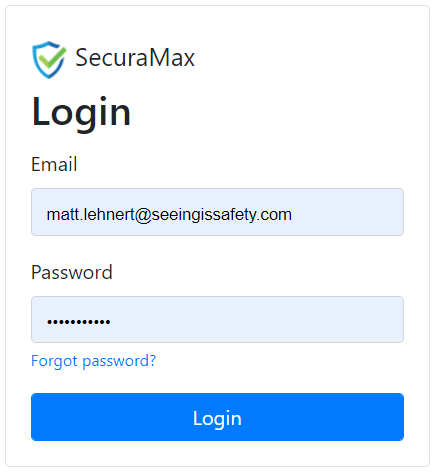Click the masked password dots
This screenshot has width=436, height=472.
tap(79, 322)
